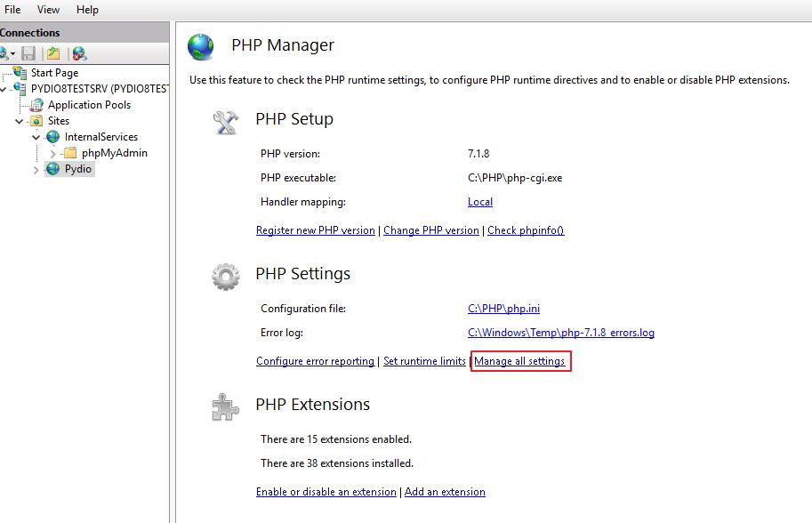
Task: Click the Up One Level folder icon
Action: coord(53,53)
